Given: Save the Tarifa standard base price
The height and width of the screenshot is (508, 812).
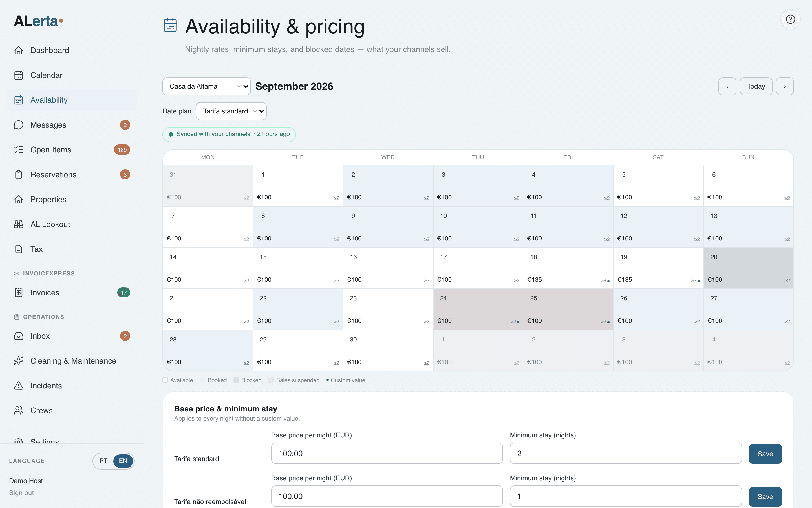Looking at the screenshot, I should click(x=765, y=454).
